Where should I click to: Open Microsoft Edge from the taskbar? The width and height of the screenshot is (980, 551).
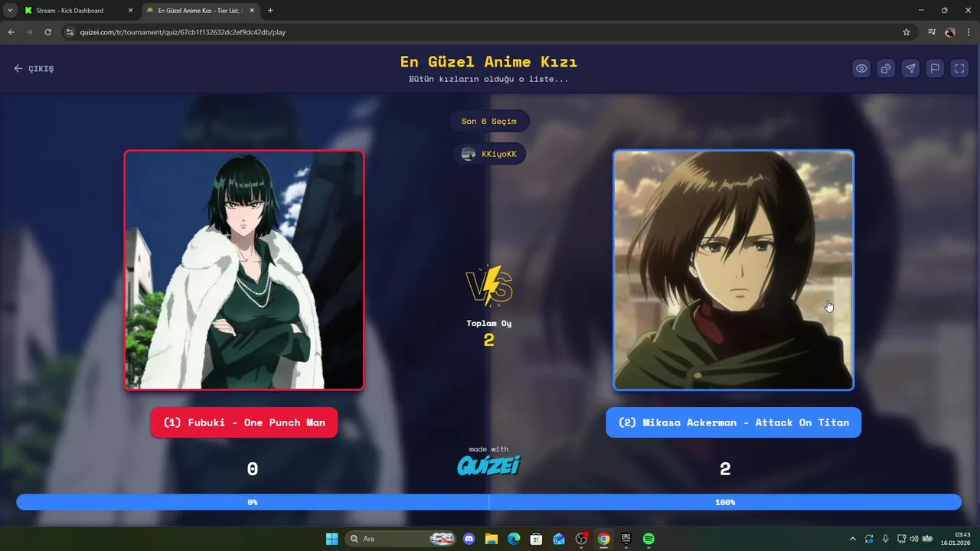coord(514,539)
